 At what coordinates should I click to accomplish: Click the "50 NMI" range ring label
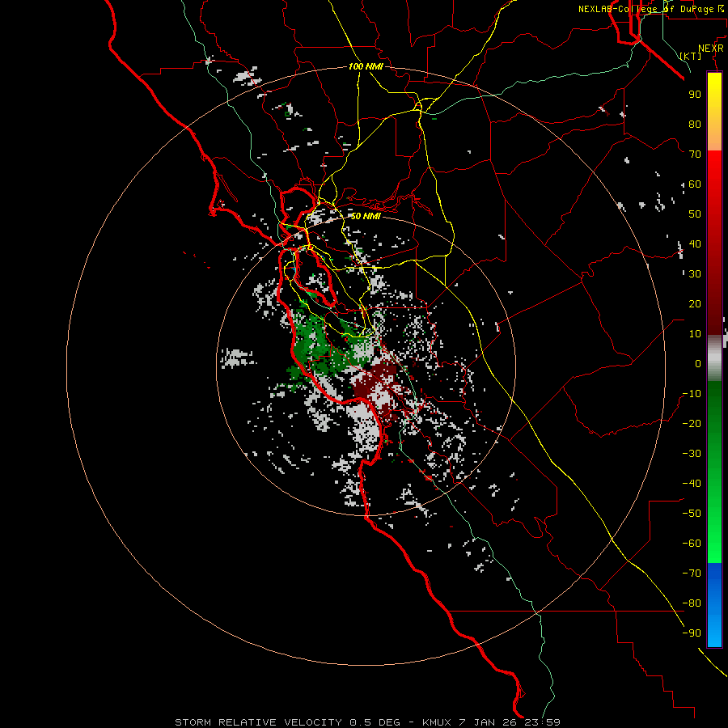tap(366, 216)
